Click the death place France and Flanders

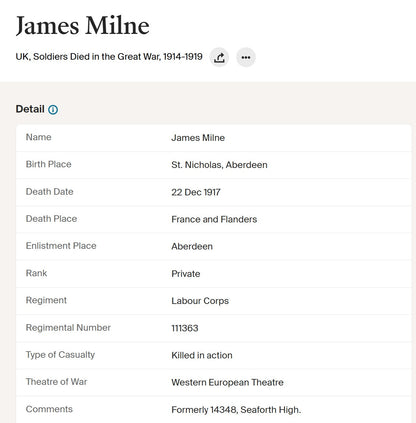tap(214, 219)
